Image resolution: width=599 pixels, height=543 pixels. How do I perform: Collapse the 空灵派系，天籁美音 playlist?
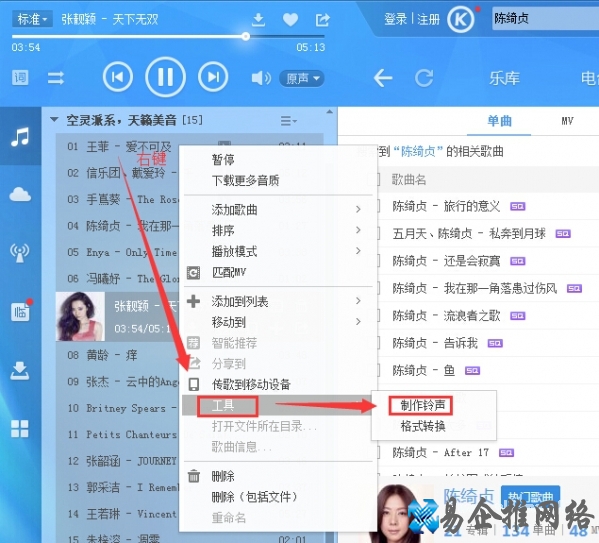click(x=54, y=120)
